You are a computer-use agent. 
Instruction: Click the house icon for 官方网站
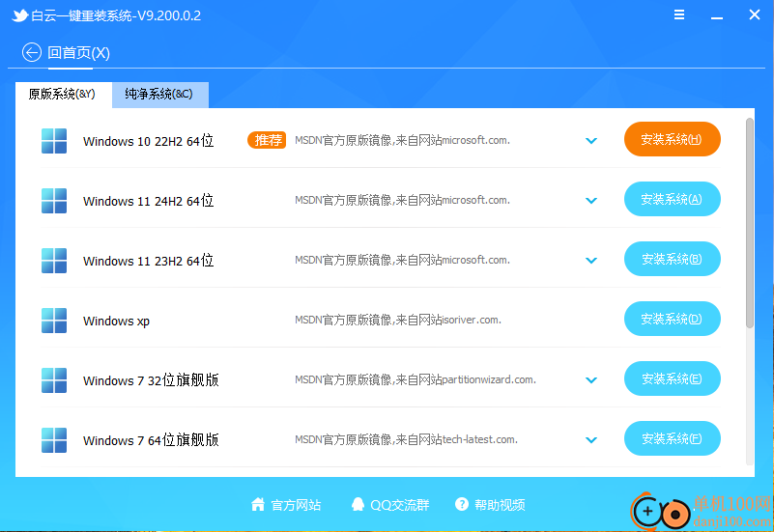(258, 504)
